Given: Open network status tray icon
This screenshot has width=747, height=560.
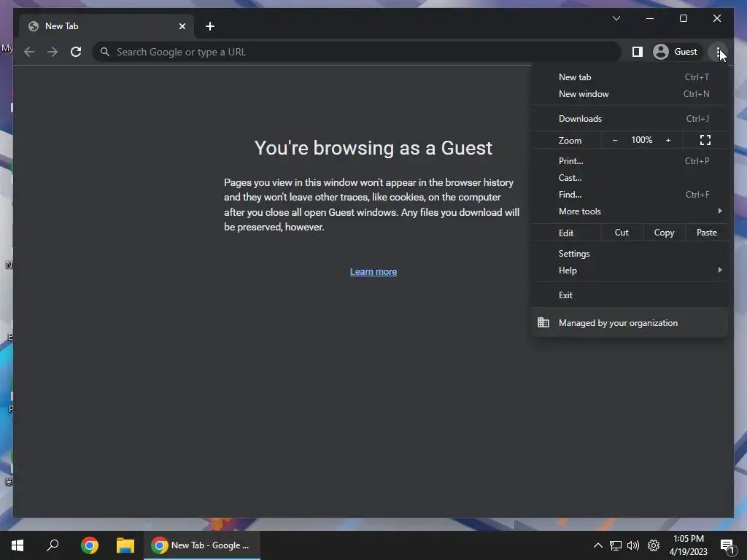Looking at the screenshot, I should pyautogui.click(x=616, y=545).
